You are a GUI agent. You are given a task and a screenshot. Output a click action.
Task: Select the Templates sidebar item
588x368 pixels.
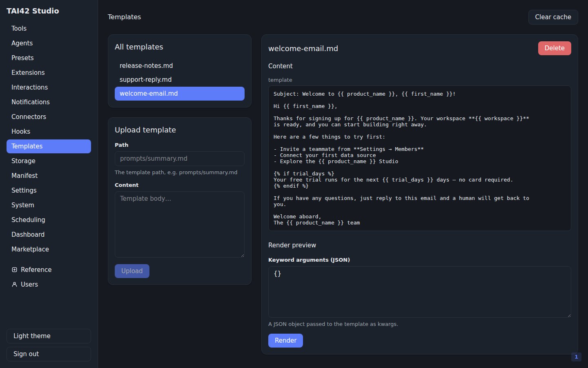pos(49,146)
